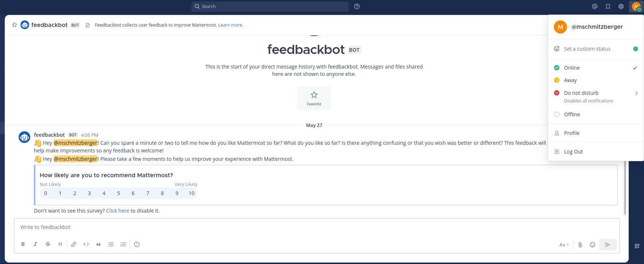Image resolution: width=644 pixels, height=264 pixels.
Task: Click Write to feedbackbot message box
Action: point(317,227)
